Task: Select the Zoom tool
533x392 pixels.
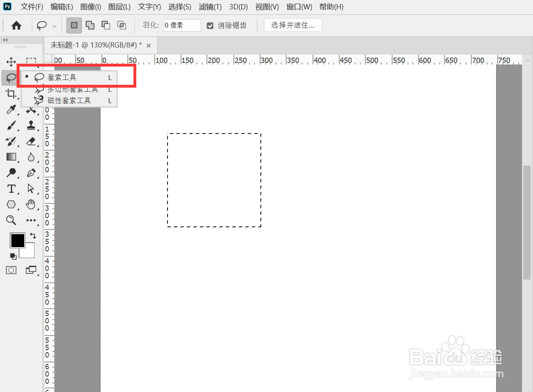Action: pos(11,220)
